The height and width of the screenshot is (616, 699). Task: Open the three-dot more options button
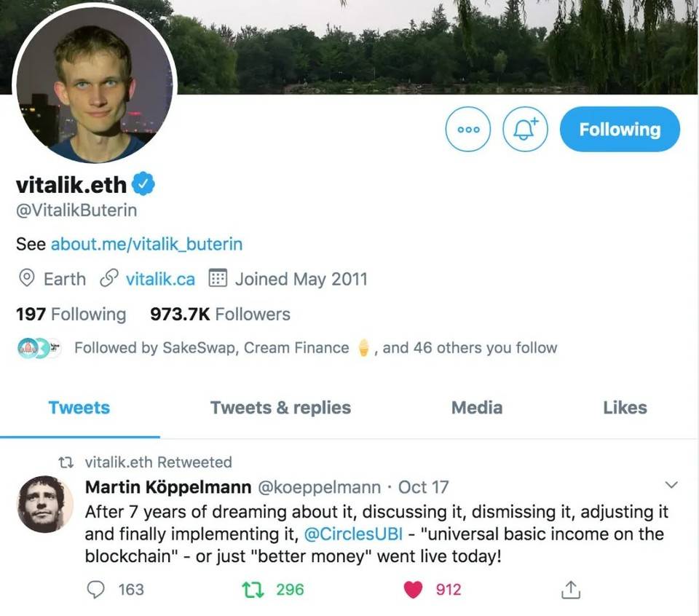(467, 130)
